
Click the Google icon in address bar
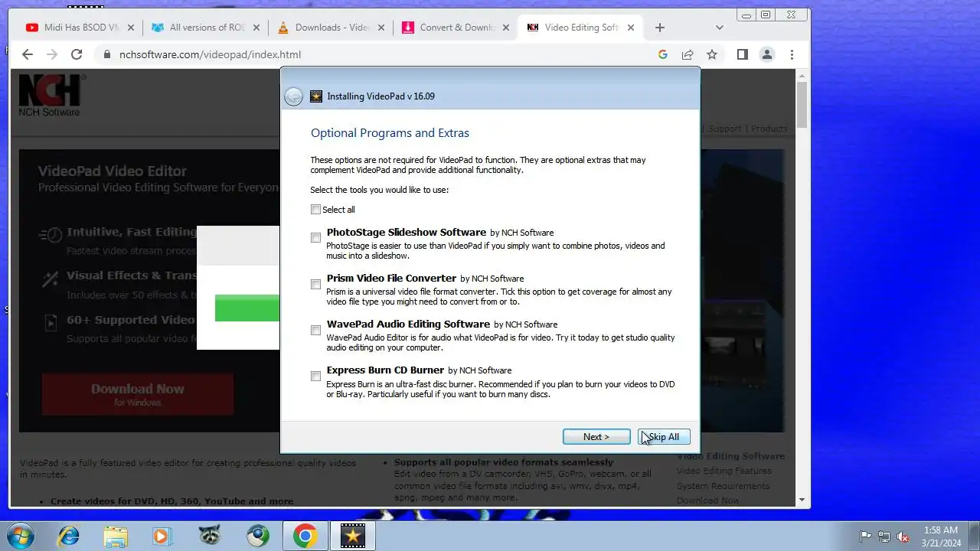tap(663, 54)
